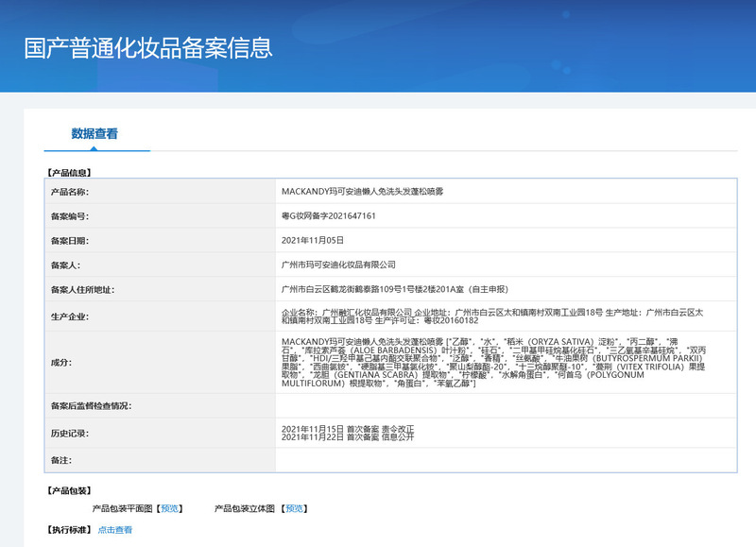Select the filing number 粤G妆网备字2021647161
Image resolution: width=756 pixels, height=547 pixels.
[328, 216]
